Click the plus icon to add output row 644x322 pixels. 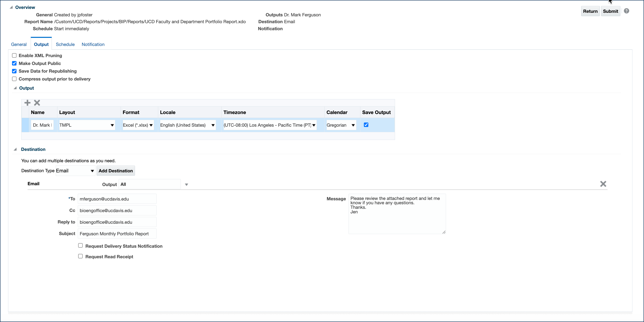(27, 103)
